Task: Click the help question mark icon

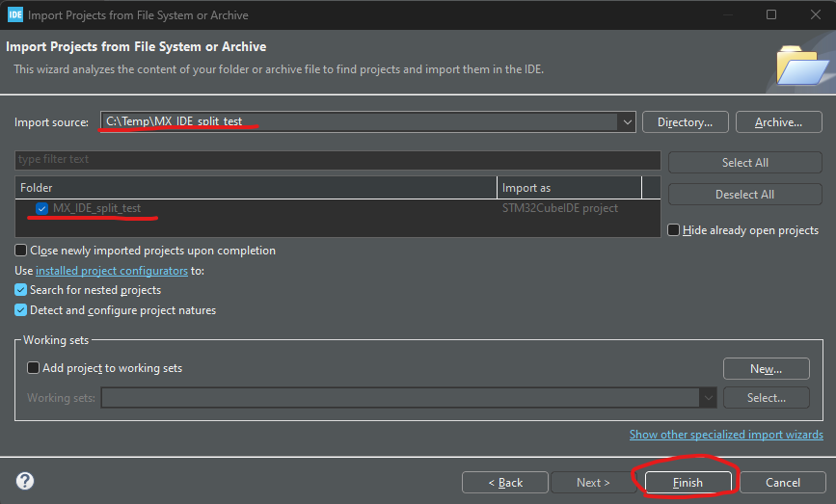Action: [x=26, y=482]
